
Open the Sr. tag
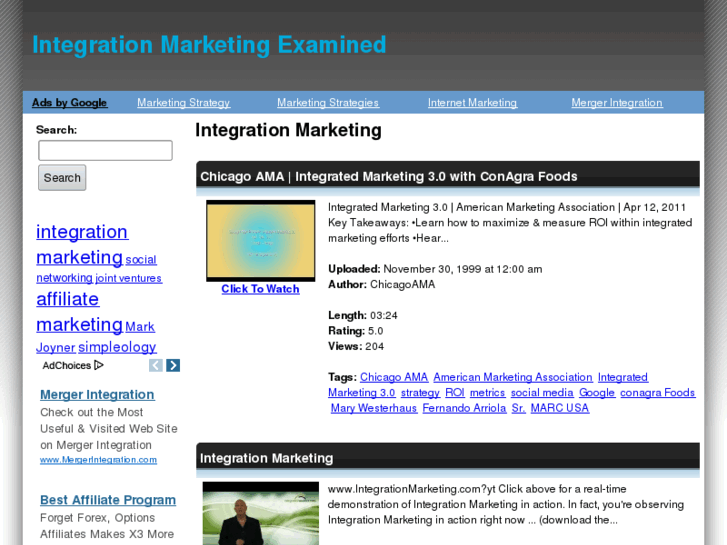click(x=519, y=408)
